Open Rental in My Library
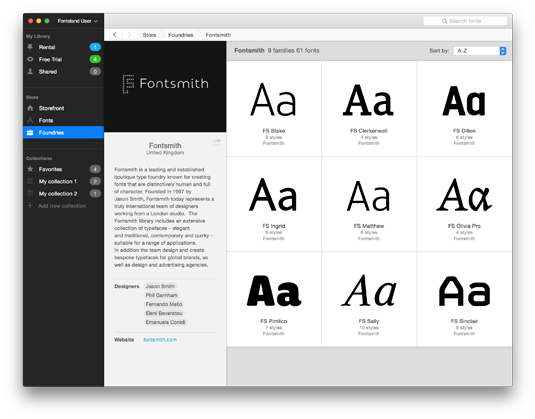Screen dimensions: 535x419 pos(63,47)
